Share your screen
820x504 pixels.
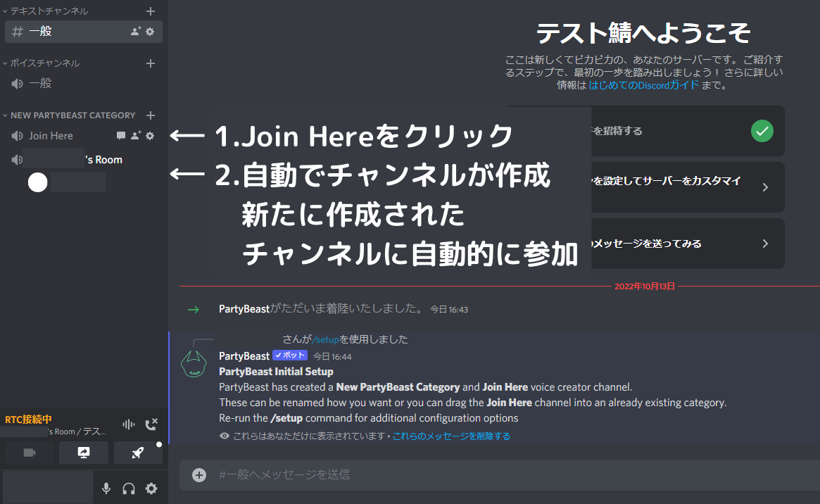click(83, 453)
